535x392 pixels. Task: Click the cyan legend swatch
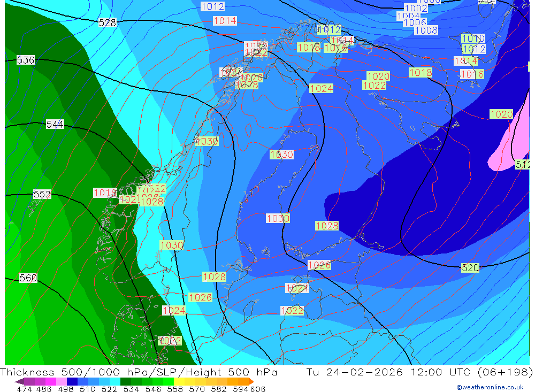[x=115, y=381]
